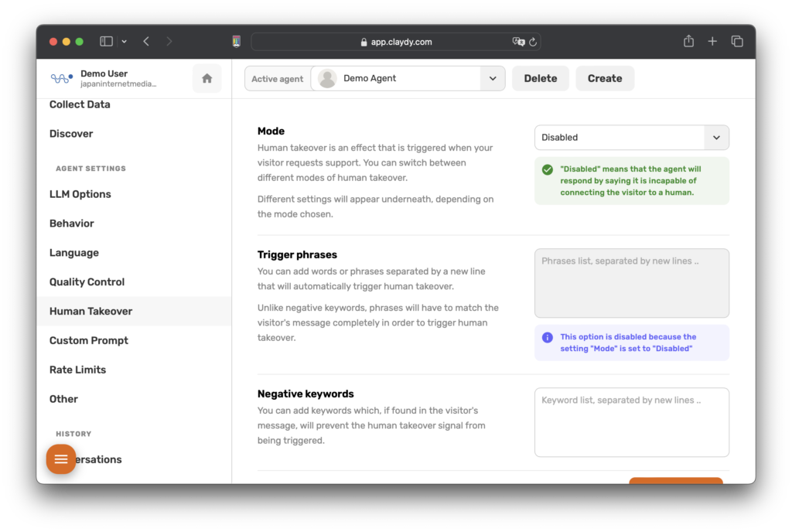The width and height of the screenshot is (792, 532).
Task: Open a new tab with plus icon
Action: [712, 42]
